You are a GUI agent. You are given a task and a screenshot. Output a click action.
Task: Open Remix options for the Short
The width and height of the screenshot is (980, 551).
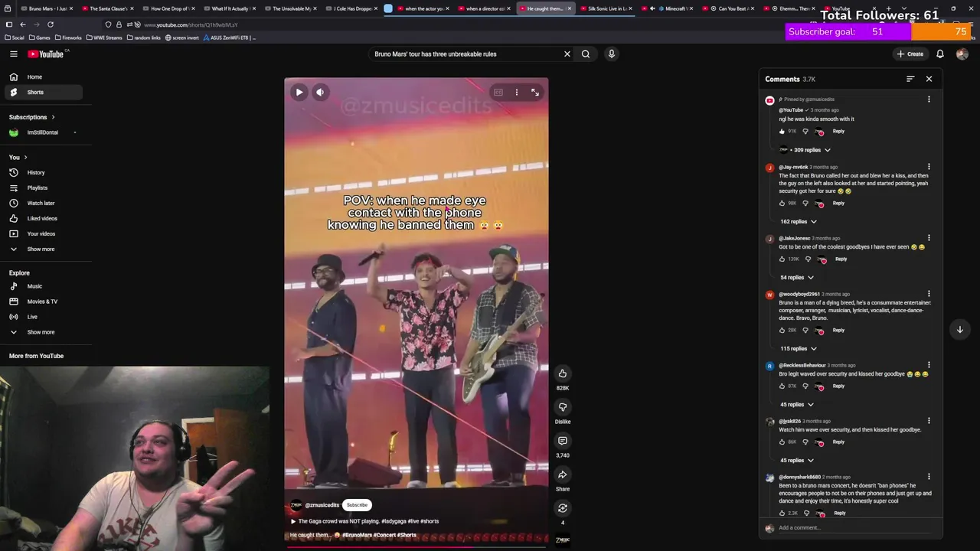[563, 508]
